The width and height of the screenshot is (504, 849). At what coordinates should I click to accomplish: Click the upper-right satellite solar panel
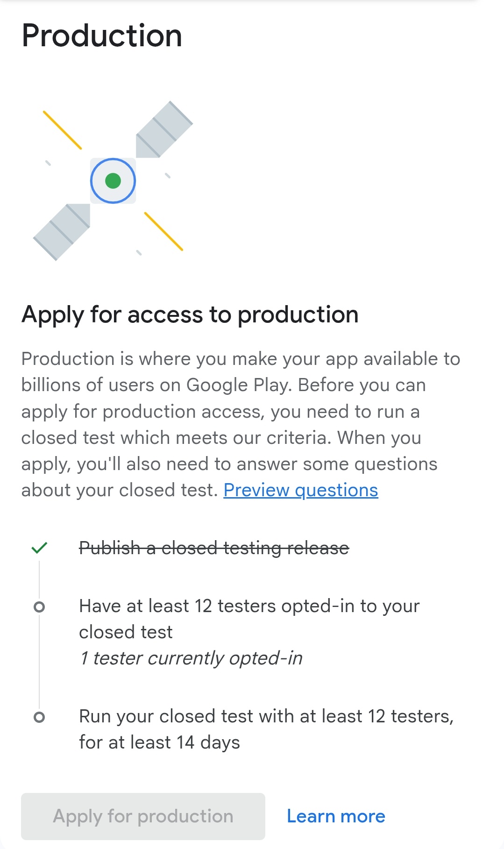point(163,129)
